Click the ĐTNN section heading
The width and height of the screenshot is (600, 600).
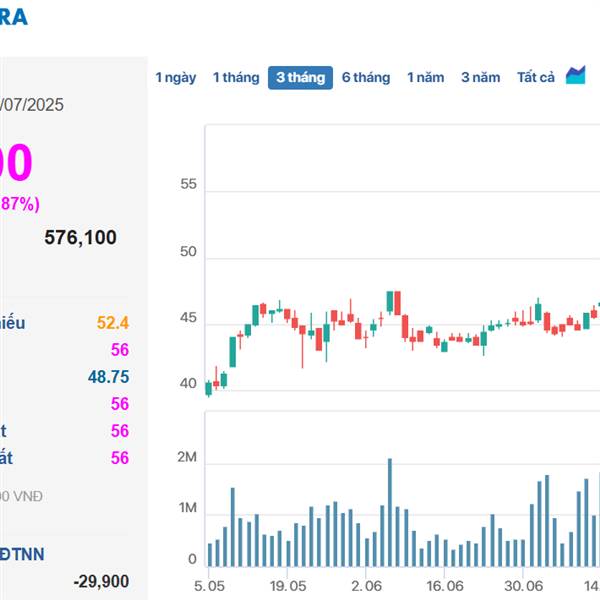pyautogui.click(x=22, y=554)
